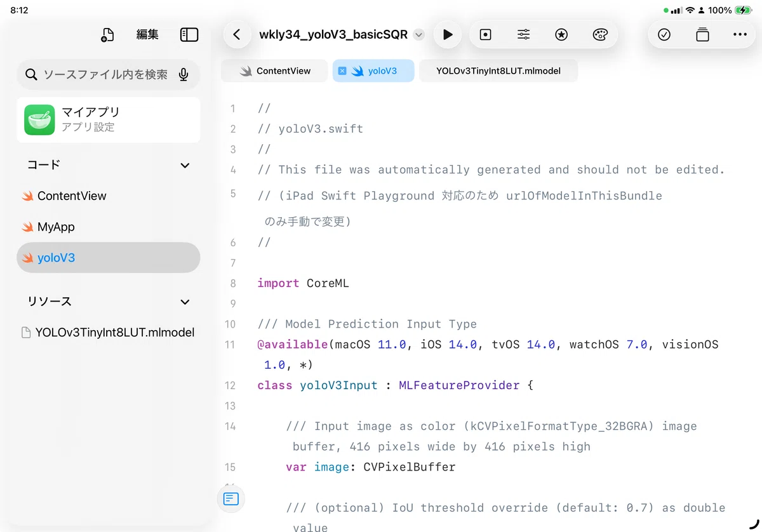Tap the new file plus icon
Screen dimensions: 762x532
point(107,35)
